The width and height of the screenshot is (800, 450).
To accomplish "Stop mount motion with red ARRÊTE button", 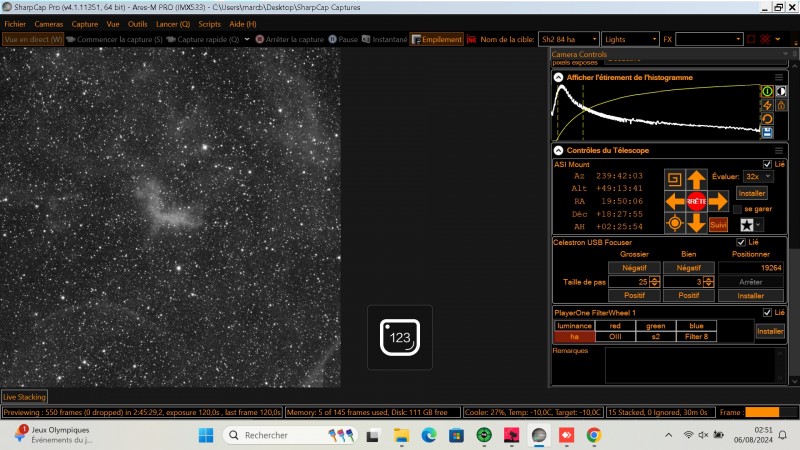I will [696, 202].
